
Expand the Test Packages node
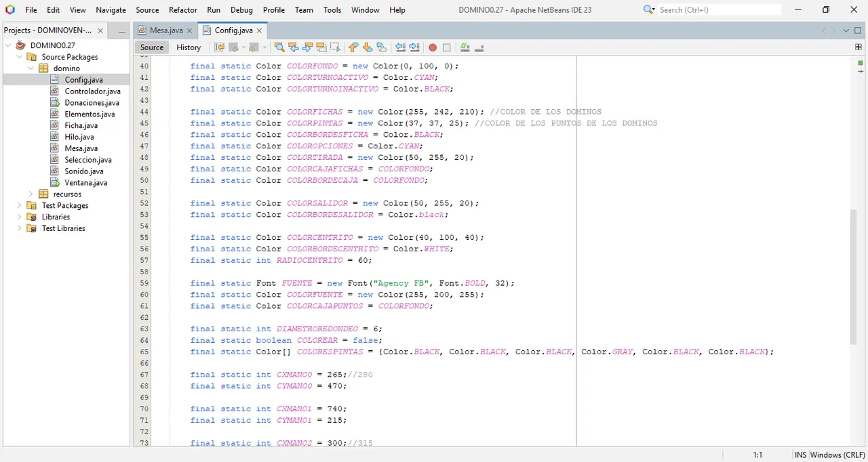20,205
